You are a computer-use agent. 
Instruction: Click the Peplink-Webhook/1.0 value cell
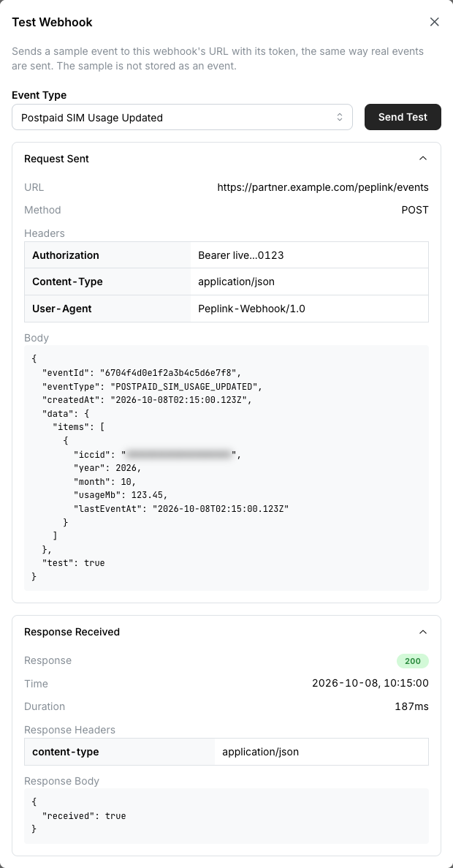point(309,309)
